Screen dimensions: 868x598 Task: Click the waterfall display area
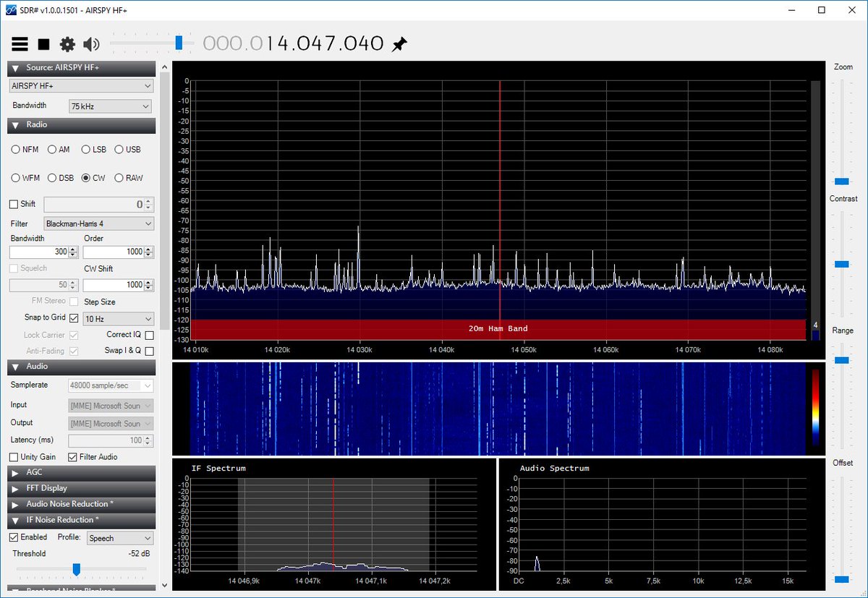coord(498,409)
